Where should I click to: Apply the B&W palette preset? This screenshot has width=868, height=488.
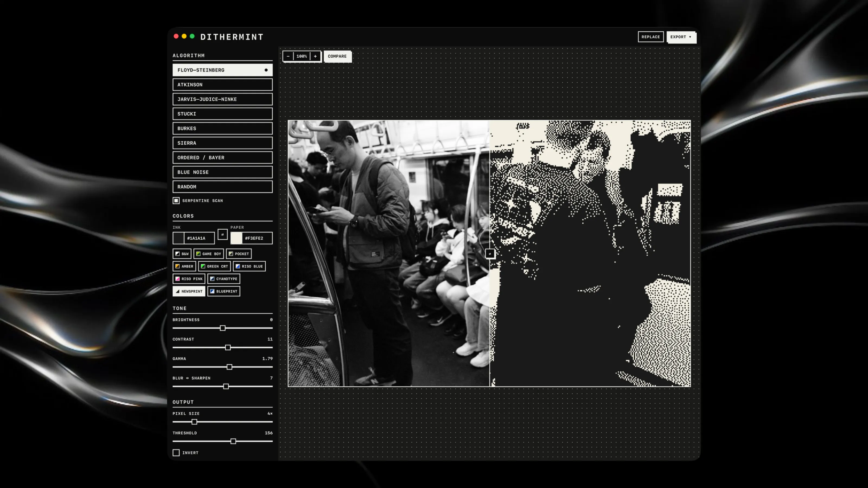[x=182, y=253]
